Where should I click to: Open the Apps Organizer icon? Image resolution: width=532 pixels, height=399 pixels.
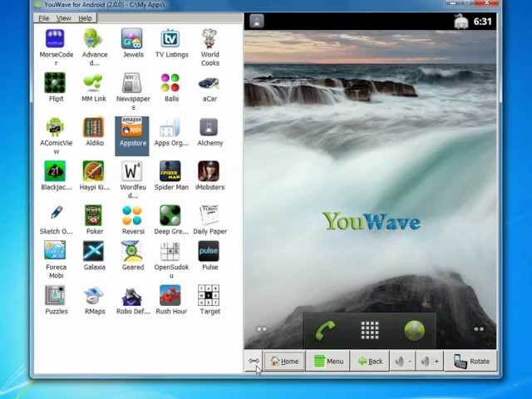click(x=170, y=127)
